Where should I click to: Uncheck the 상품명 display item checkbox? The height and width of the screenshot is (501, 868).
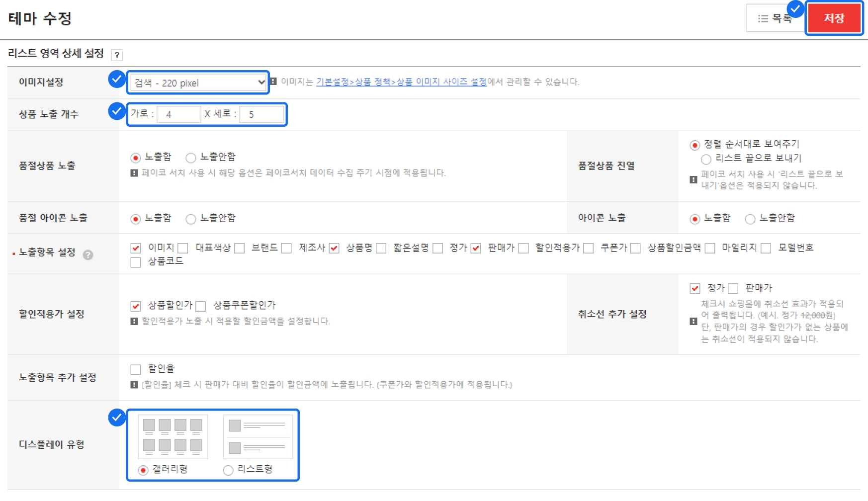coord(334,249)
